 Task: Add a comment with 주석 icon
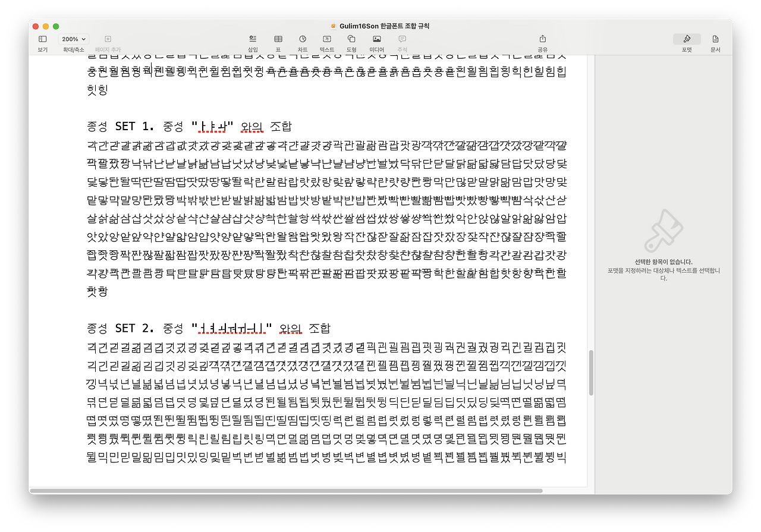pyautogui.click(x=402, y=39)
